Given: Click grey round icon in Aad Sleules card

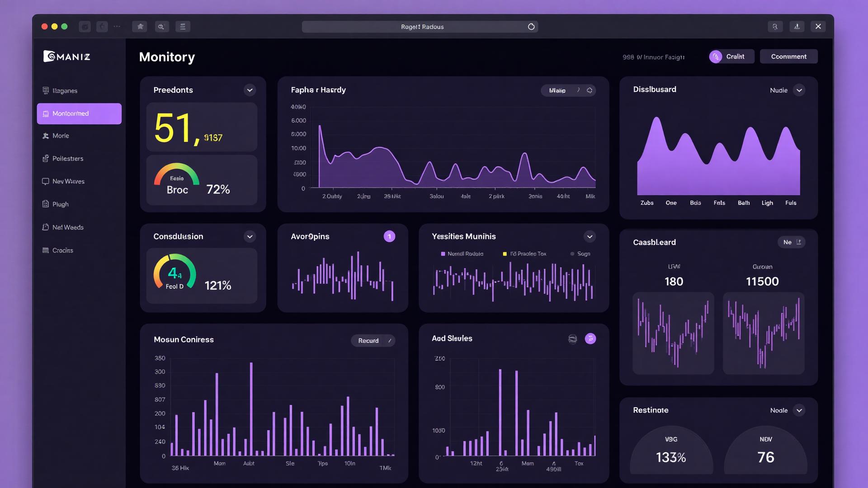Looking at the screenshot, I should point(572,338).
